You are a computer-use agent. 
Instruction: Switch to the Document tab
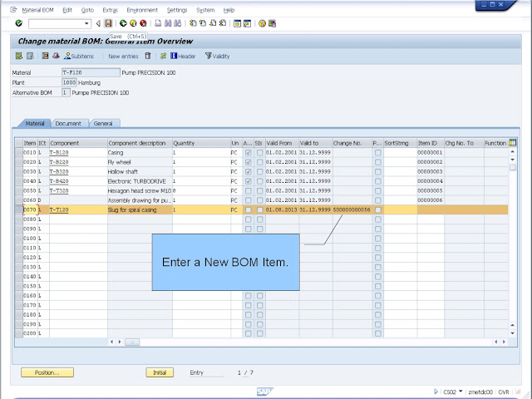pyautogui.click(x=68, y=124)
